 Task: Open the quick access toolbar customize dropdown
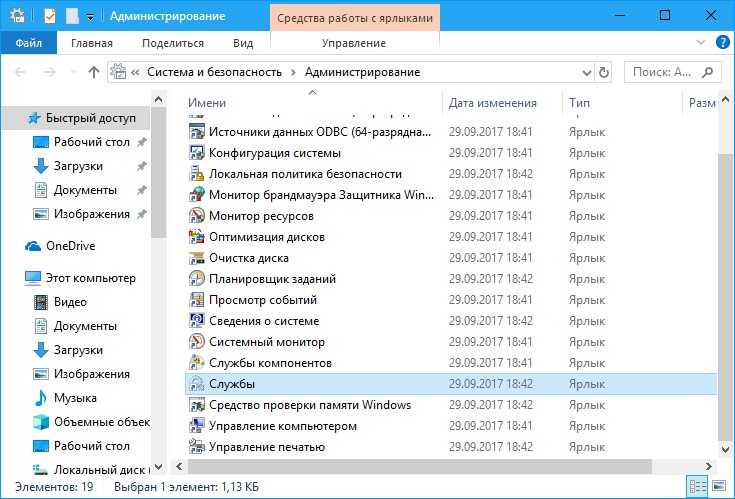click(90, 17)
